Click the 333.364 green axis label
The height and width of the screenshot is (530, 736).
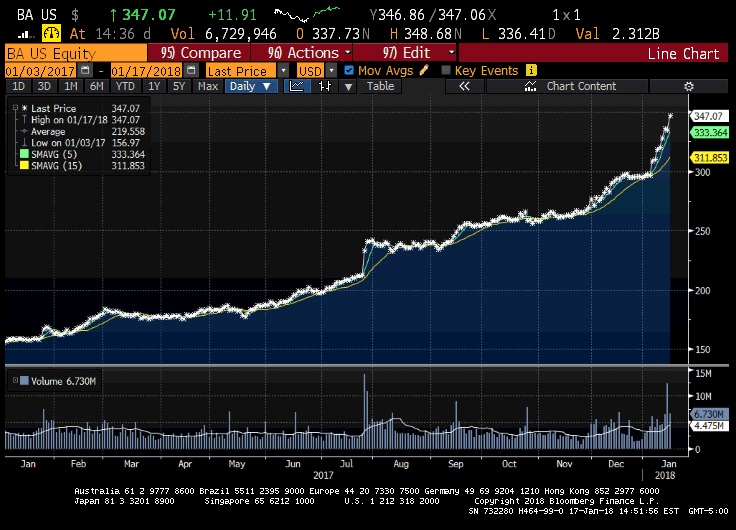tap(710, 132)
